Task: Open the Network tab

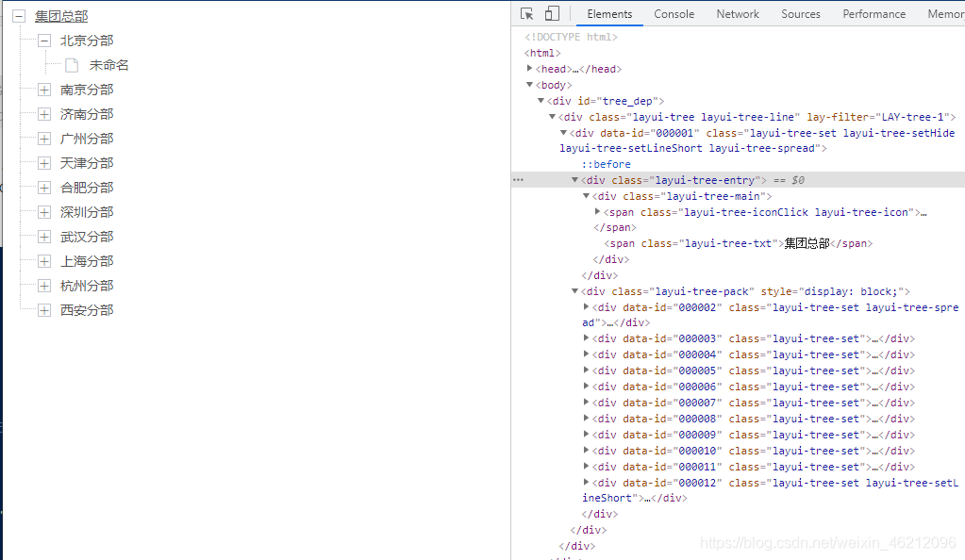Action: click(x=738, y=13)
